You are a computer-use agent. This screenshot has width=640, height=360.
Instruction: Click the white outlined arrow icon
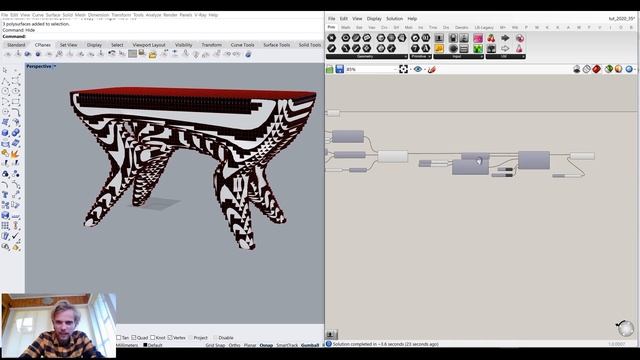tap(505, 49)
